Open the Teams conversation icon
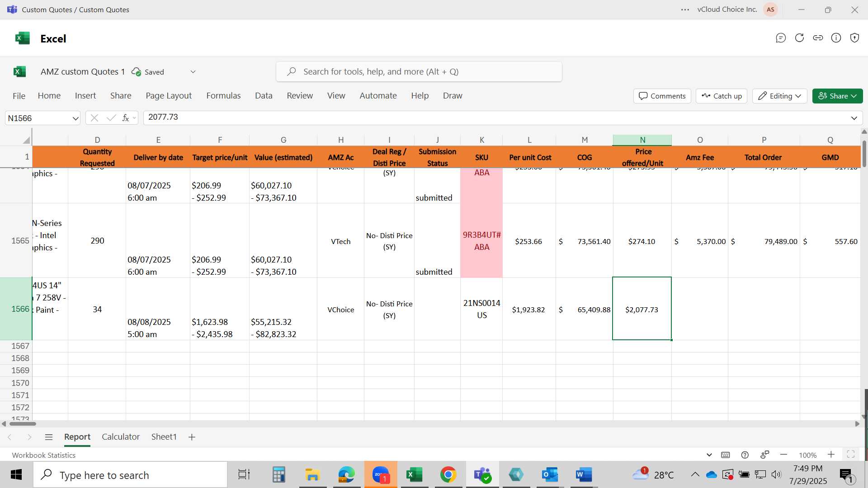 [781, 38]
